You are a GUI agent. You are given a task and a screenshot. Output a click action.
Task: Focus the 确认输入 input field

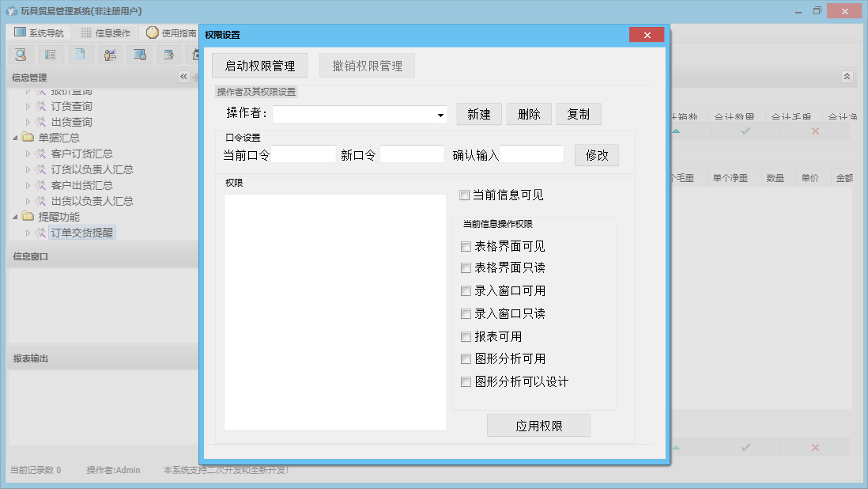(531, 154)
